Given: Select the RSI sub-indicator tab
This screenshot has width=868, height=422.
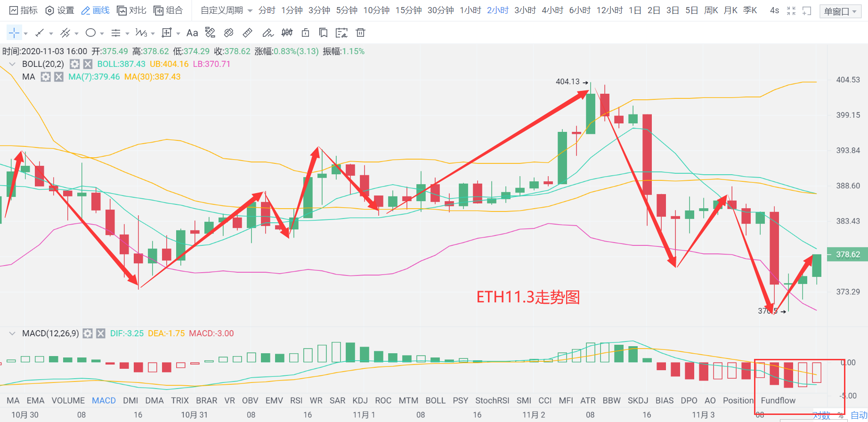Looking at the screenshot, I should [x=296, y=400].
